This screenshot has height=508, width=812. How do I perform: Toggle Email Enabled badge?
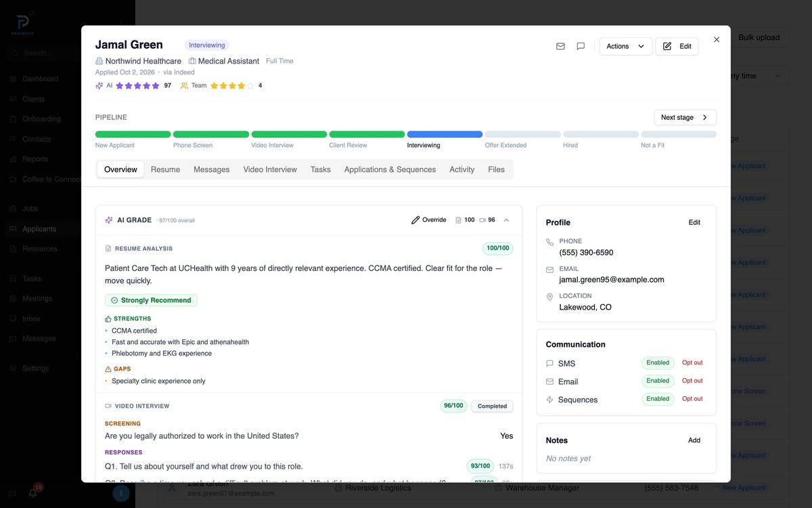coord(658,381)
